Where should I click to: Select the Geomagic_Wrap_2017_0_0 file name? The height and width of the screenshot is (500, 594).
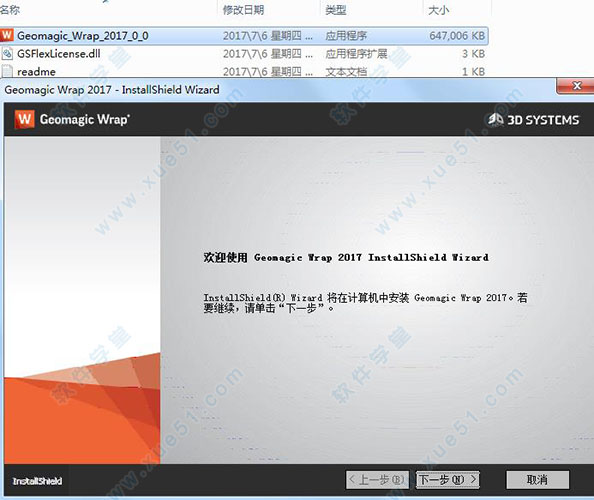(x=83, y=36)
